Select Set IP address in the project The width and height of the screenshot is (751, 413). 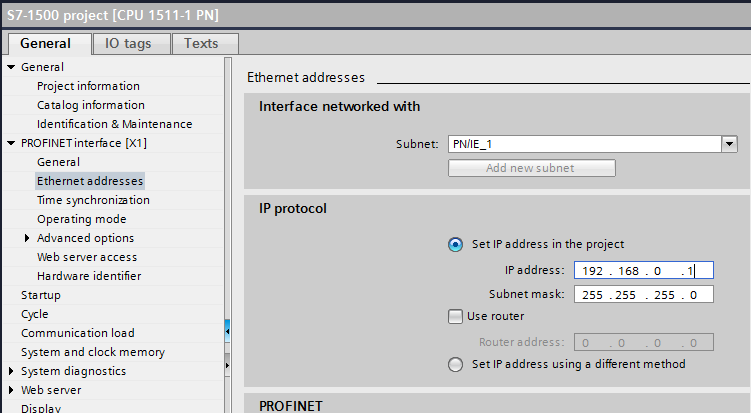click(x=456, y=244)
